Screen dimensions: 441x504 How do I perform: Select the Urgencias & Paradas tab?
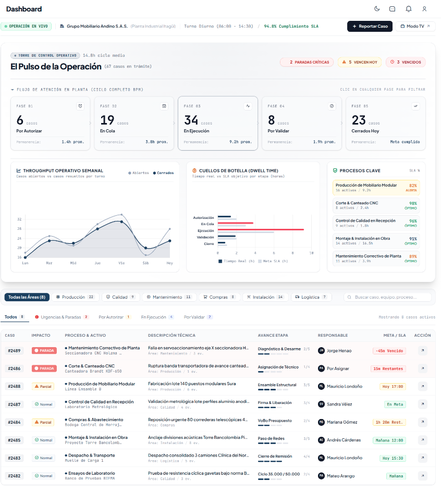click(x=62, y=317)
